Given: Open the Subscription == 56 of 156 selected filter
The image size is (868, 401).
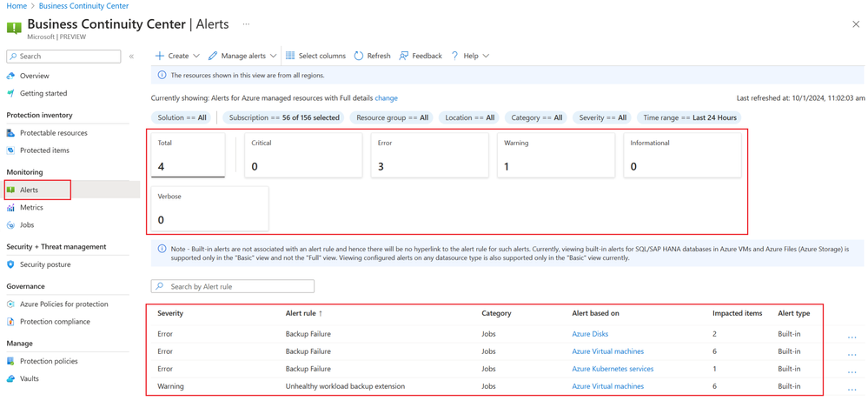Looking at the screenshot, I should point(284,118).
